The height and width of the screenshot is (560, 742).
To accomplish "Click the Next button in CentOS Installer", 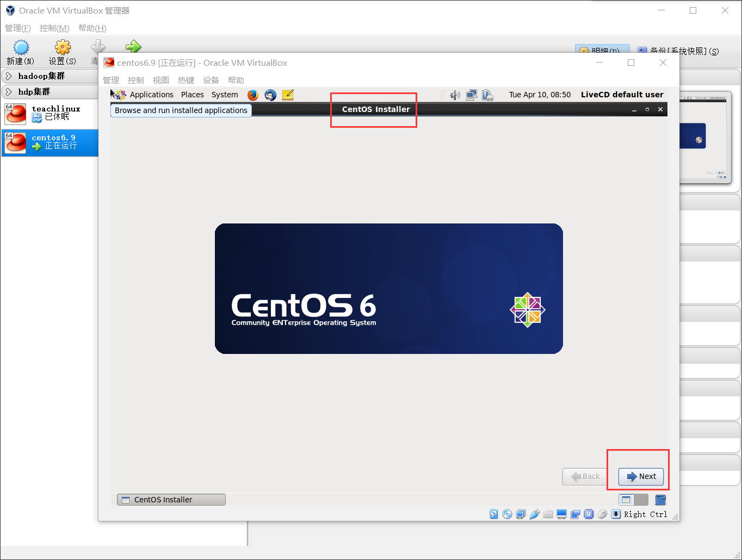I will (641, 476).
